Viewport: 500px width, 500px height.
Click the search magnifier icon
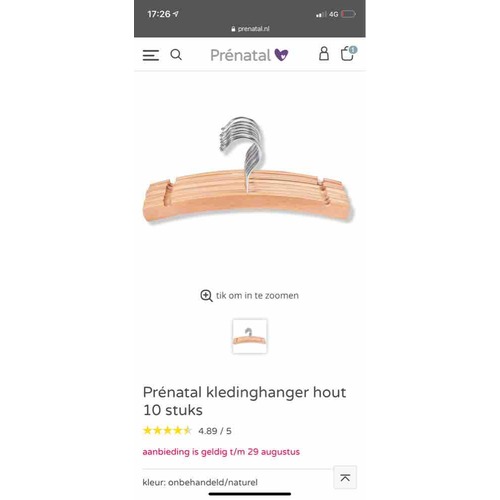pos(176,55)
